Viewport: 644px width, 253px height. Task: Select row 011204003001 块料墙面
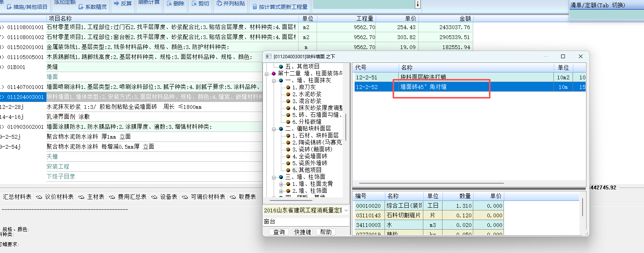[131, 97]
